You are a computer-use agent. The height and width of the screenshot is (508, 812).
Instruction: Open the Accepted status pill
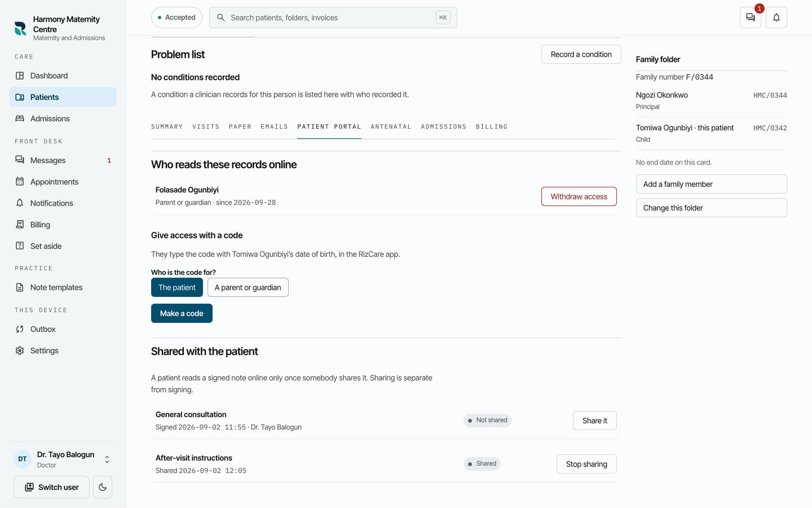(176, 17)
